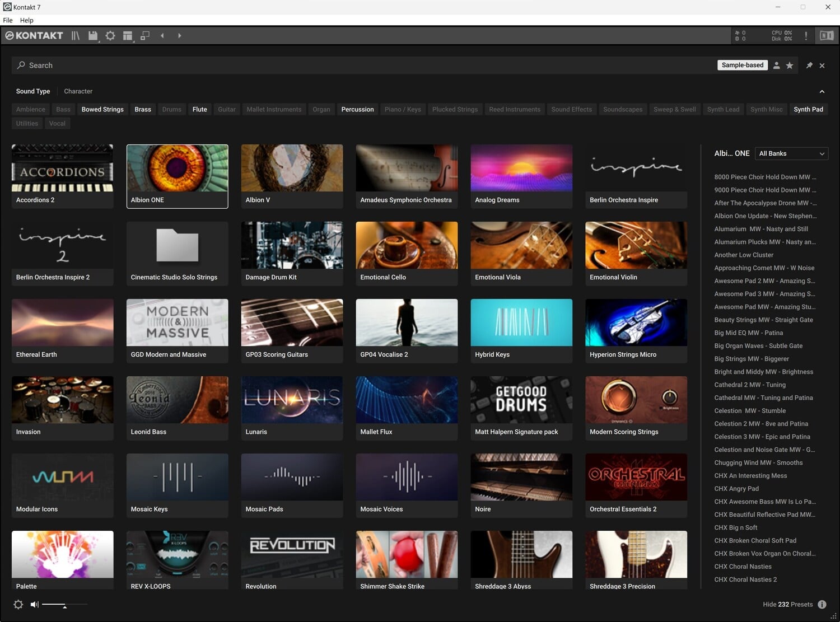Enable the Bowed Strings tag filter
840x622 pixels.
[x=102, y=110]
